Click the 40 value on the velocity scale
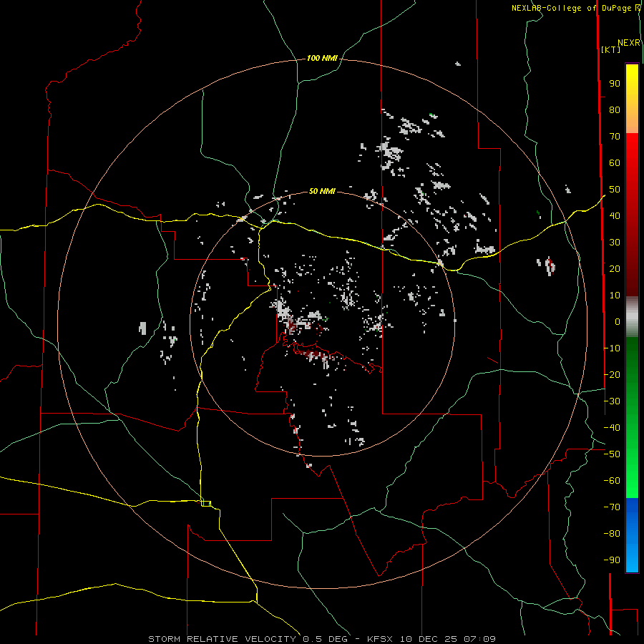Image resolution: width=644 pixels, height=644 pixels. pos(615,216)
